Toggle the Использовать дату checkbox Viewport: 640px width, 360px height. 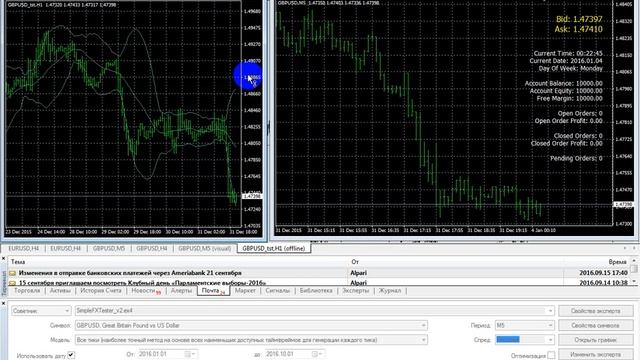[71, 355]
